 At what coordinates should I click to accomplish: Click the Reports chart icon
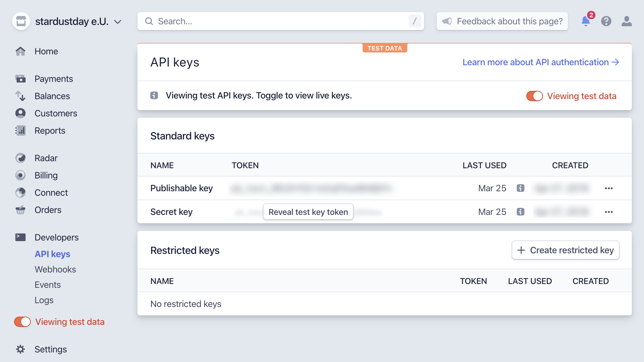coord(20,130)
